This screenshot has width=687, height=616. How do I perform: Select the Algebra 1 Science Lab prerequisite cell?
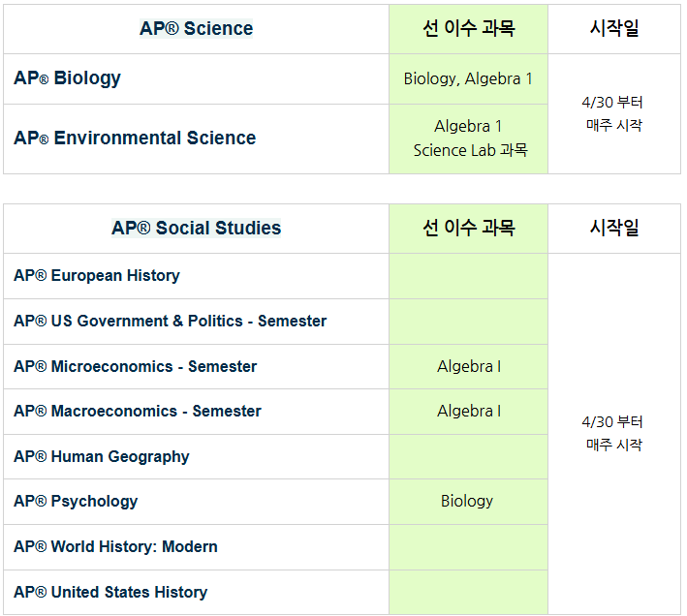point(469,139)
